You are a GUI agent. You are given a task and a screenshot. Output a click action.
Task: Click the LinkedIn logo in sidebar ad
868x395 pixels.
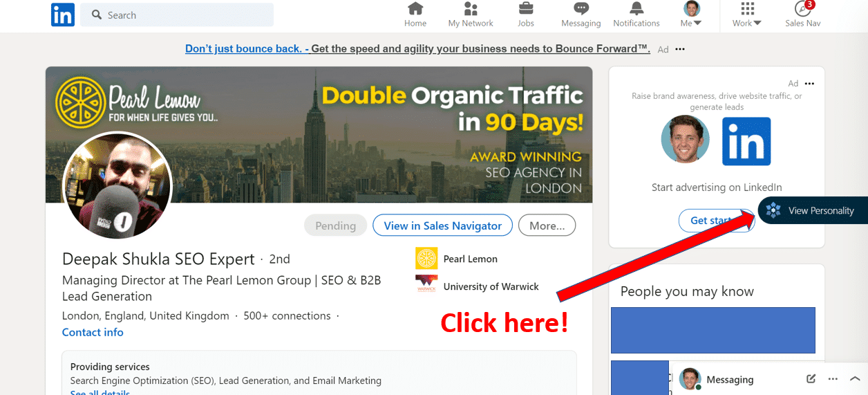pos(746,141)
